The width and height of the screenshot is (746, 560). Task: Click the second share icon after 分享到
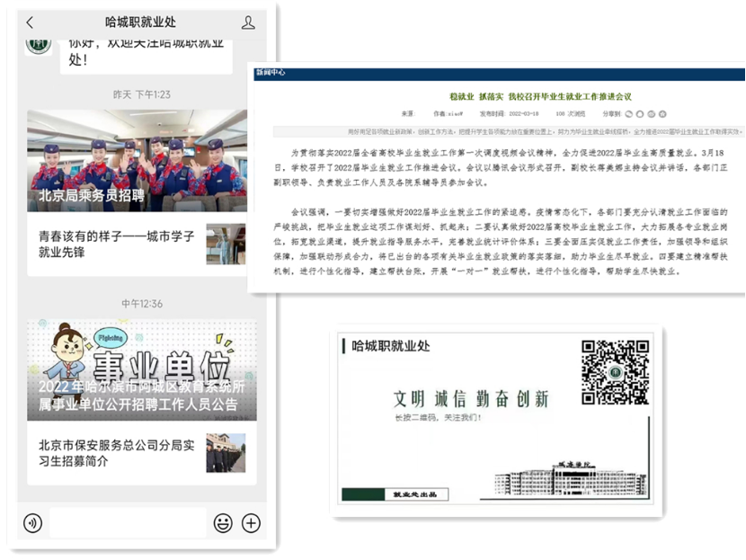(640, 114)
